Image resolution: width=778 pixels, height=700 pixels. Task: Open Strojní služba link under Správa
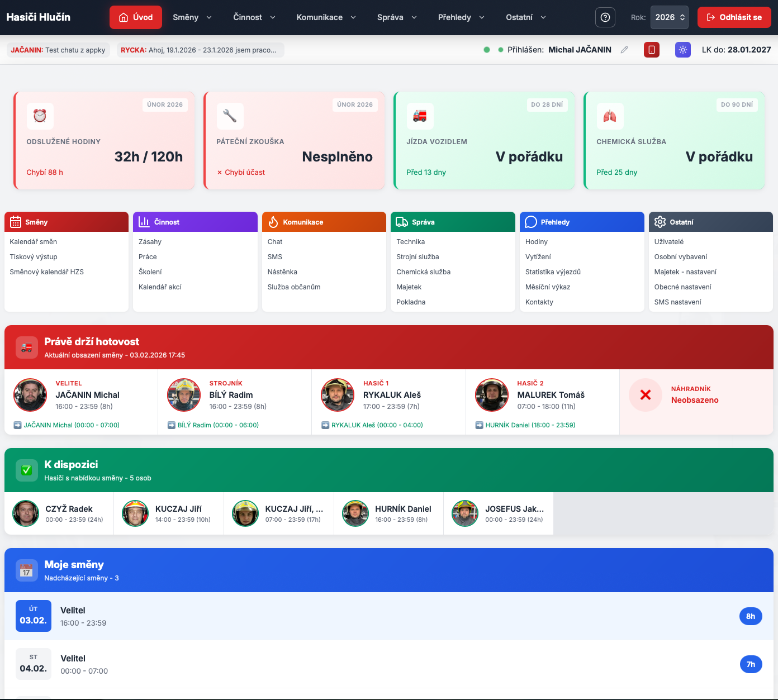418,257
